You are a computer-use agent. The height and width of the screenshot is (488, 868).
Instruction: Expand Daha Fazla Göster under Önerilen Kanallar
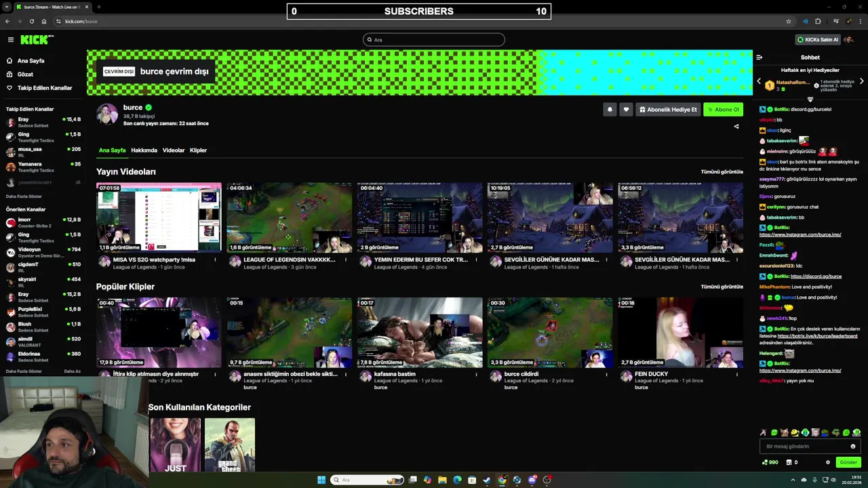click(24, 371)
